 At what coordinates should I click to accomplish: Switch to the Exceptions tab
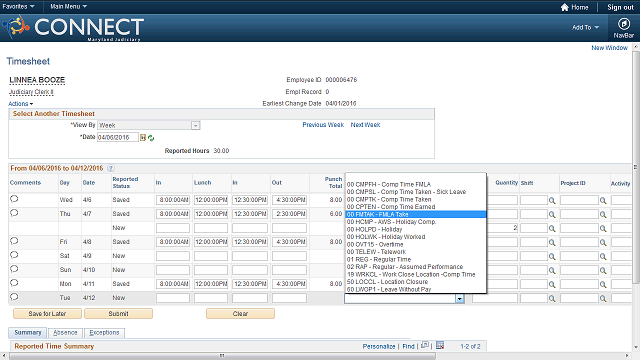(x=104, y=333)
